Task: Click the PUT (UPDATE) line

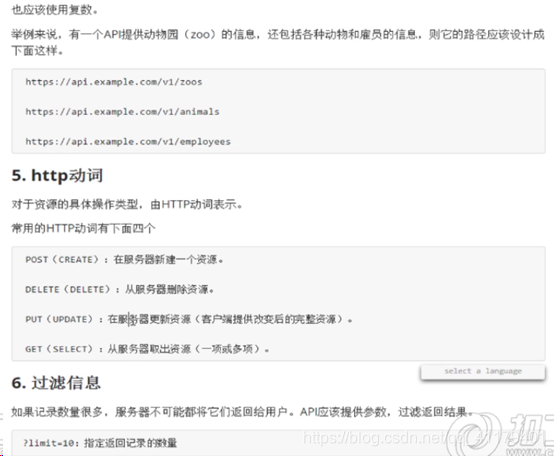Action: tap(189, 319)
